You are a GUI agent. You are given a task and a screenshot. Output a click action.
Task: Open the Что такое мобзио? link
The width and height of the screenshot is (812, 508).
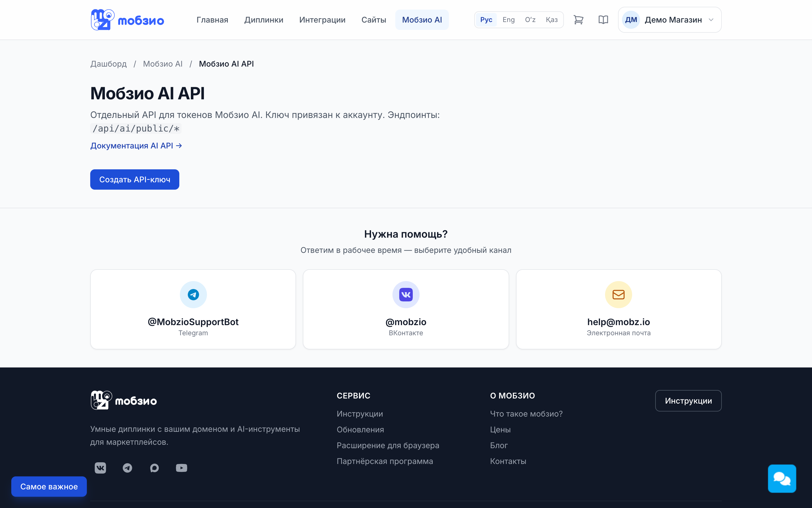526,413
